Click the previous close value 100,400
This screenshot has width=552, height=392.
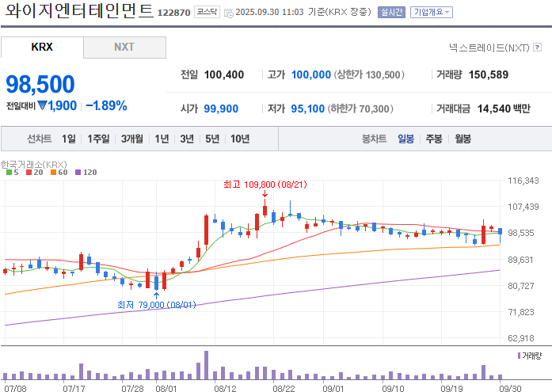tap(224, 74)
